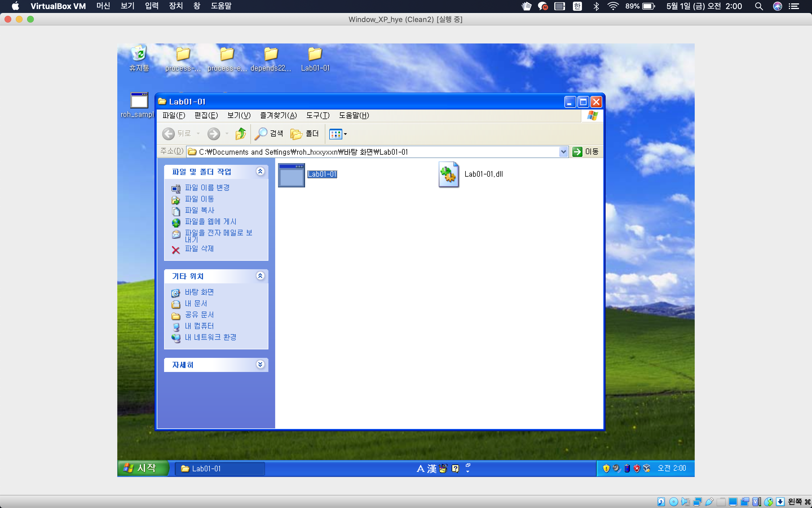This screenshot has width=812, height=508.
Task: Click the macOS Spotlight search icon
Action: click(x=759, y=6)
